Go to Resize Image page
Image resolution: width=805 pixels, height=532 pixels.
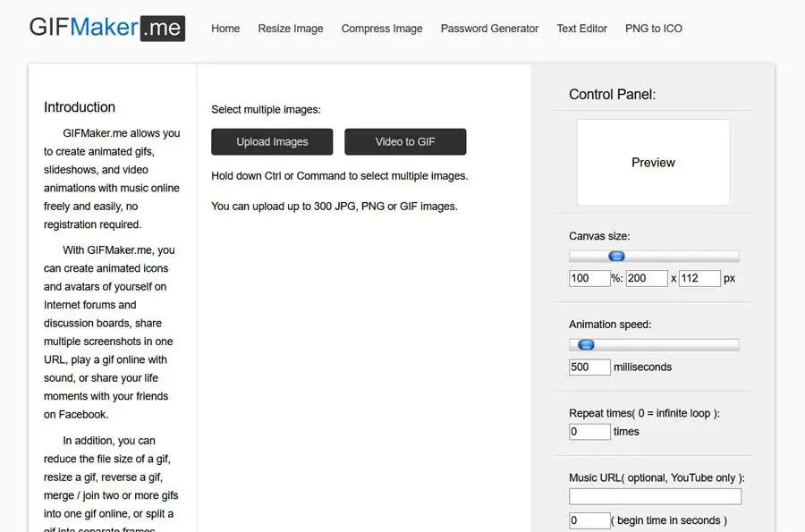coord(291,29)
